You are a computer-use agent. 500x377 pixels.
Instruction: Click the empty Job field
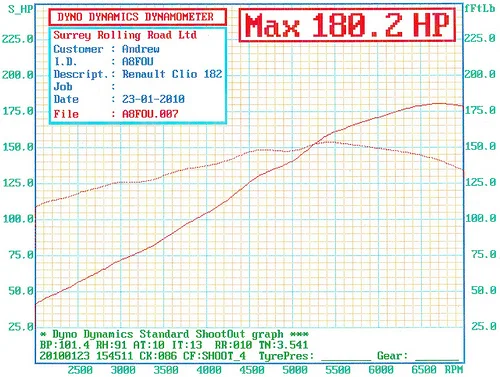[170, 87]
